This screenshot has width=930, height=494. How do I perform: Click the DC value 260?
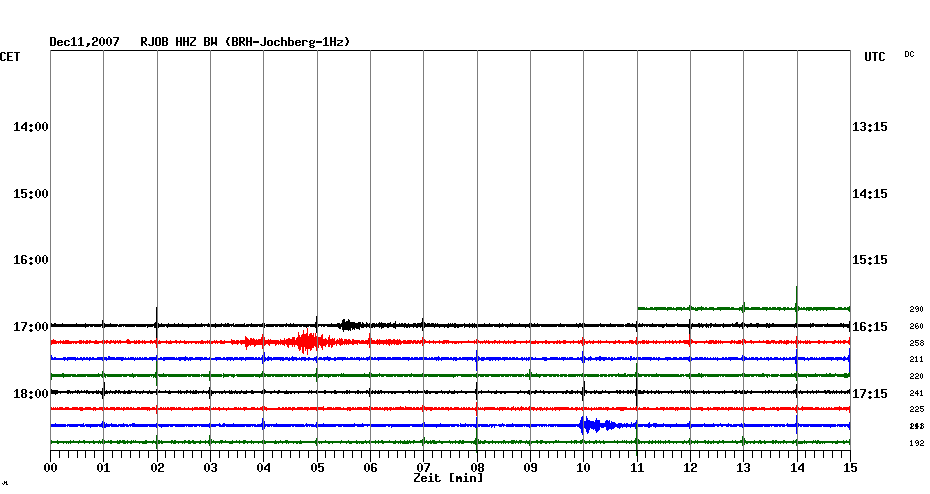[x=916, y=326]
